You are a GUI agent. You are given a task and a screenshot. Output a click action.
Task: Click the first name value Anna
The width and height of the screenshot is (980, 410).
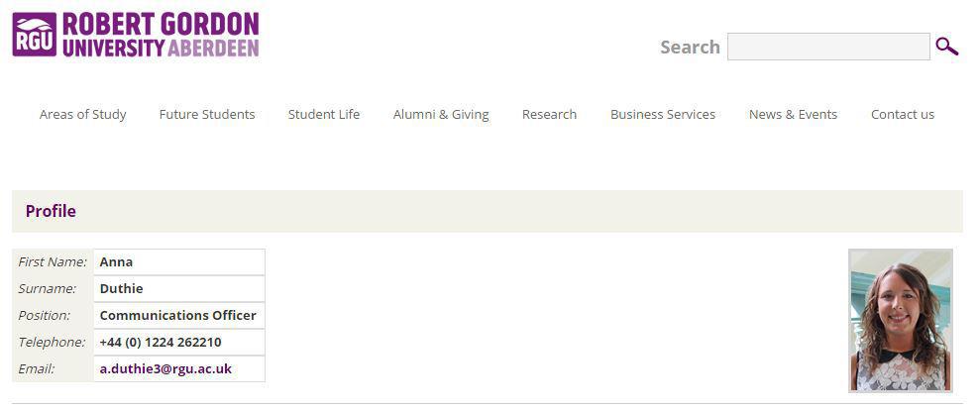coord(116,261)
